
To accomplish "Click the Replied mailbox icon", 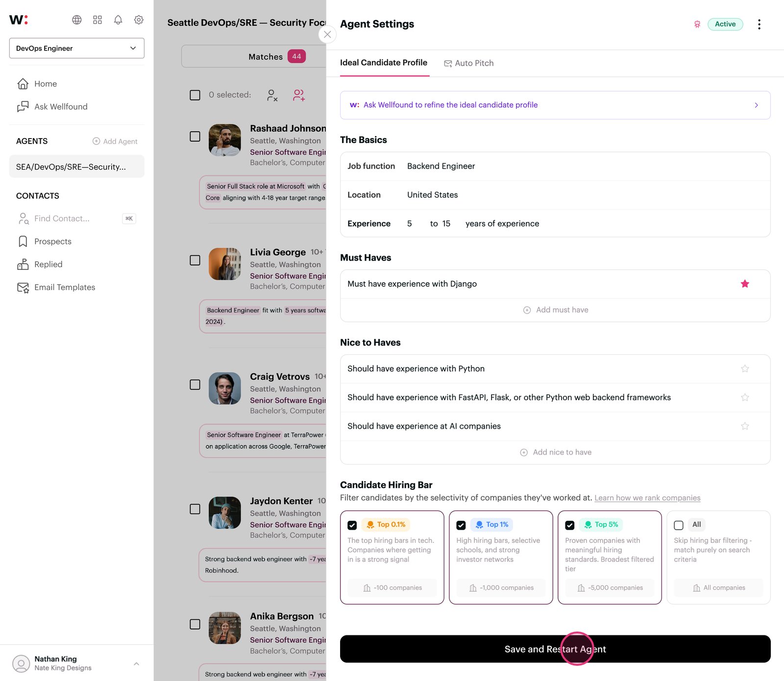I will (x=23, y=265).
